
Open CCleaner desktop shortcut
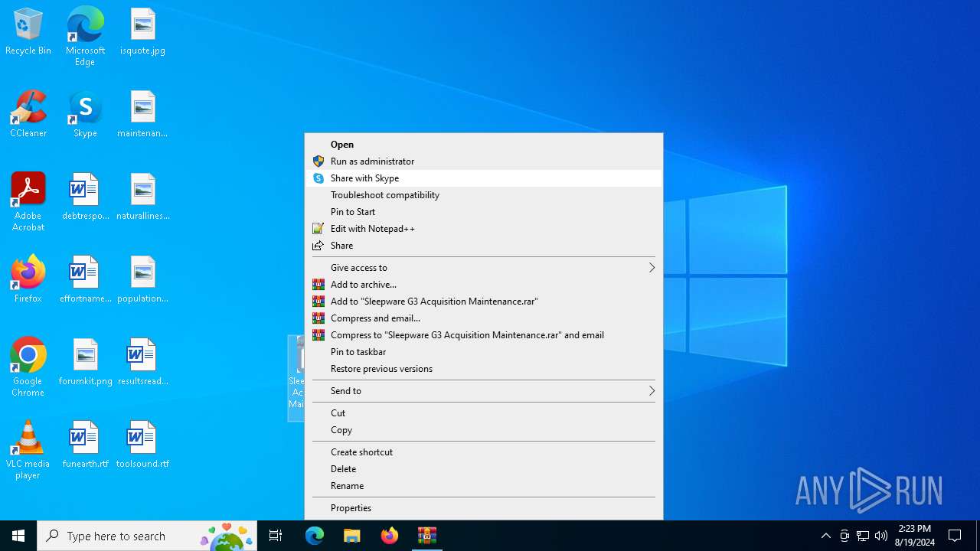pyautogui.click(x=28, y=115)
